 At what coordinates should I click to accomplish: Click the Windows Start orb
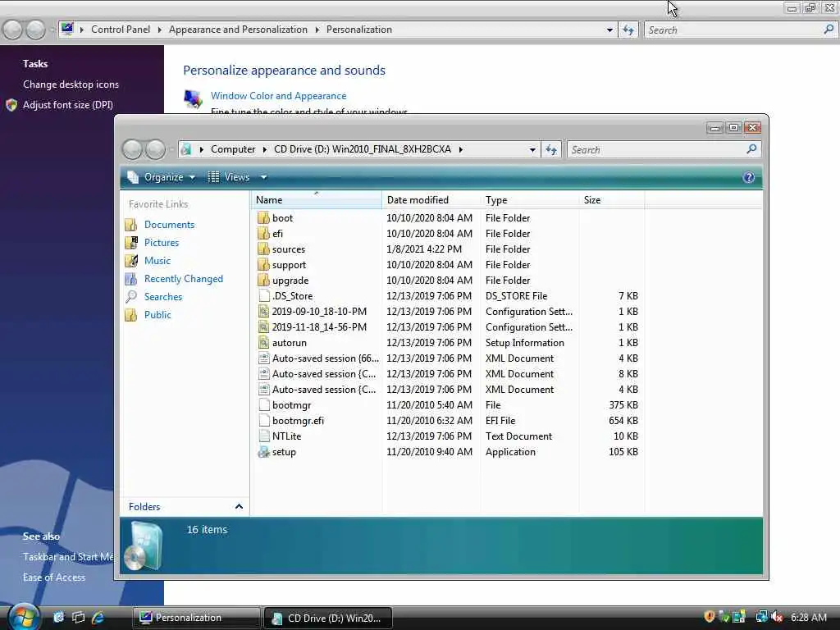point(24,616)
